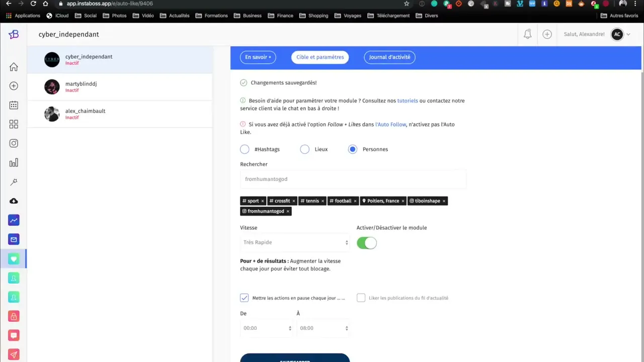This screenshot has height=362, width=644.
Task: Remove the crossfit hashtag tag
Action: [x=294, y=201]
